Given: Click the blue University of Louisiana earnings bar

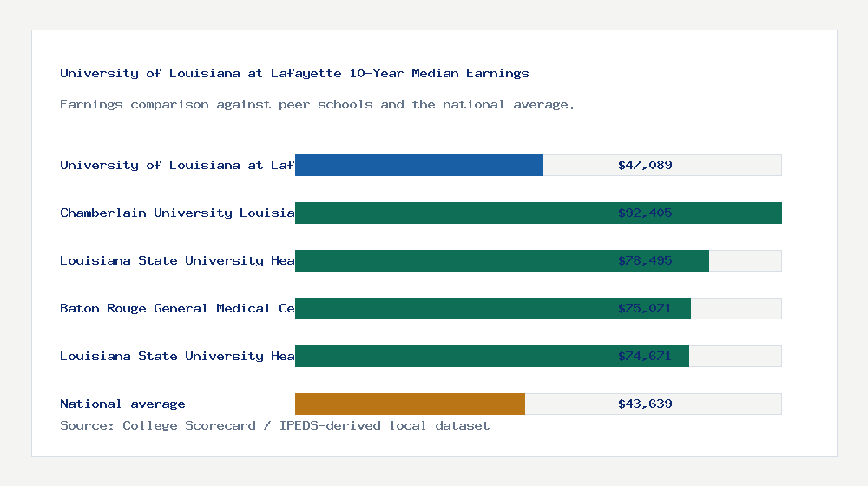Looking at the screenshot, I should 419,165.
